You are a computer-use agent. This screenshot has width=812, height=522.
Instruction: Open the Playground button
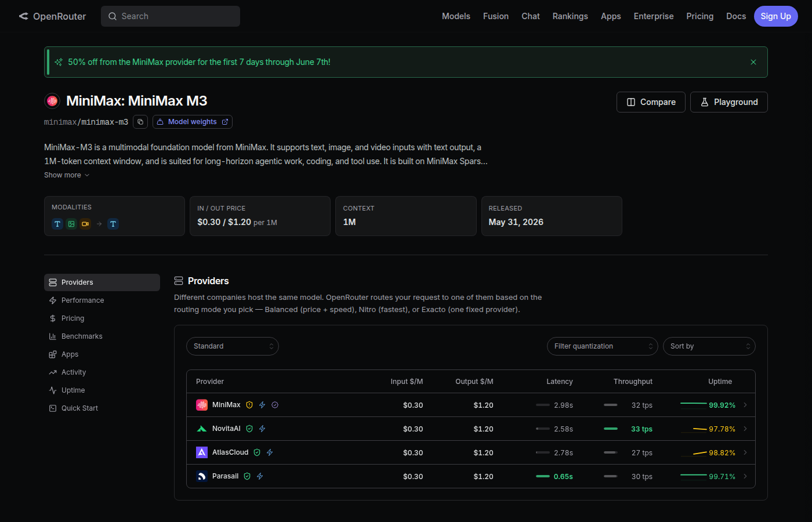[729, 102]
